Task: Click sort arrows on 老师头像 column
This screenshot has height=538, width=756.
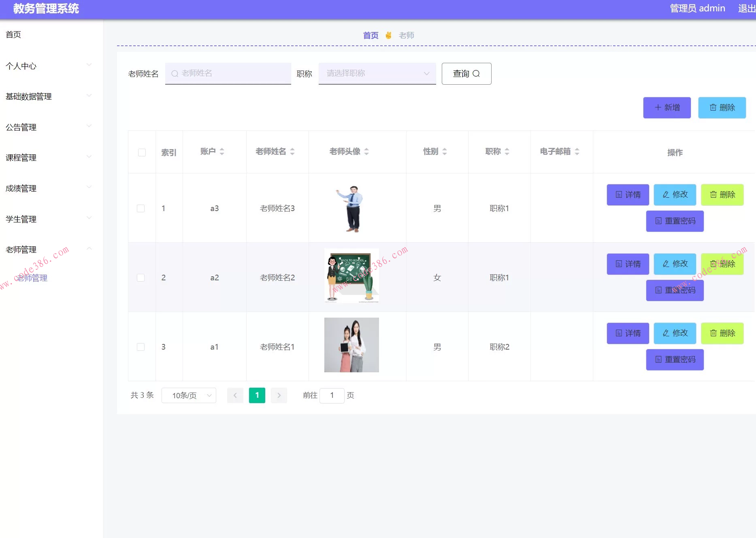Action: (366, 152)
